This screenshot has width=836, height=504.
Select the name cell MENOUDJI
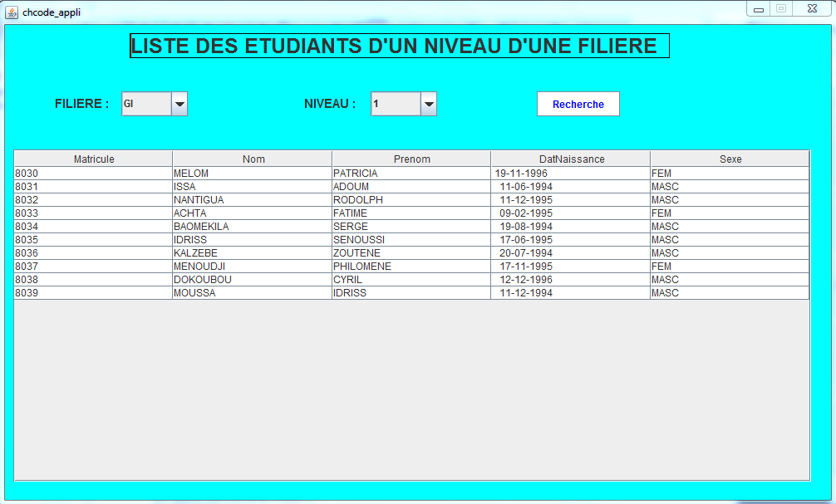pos(252,267)
